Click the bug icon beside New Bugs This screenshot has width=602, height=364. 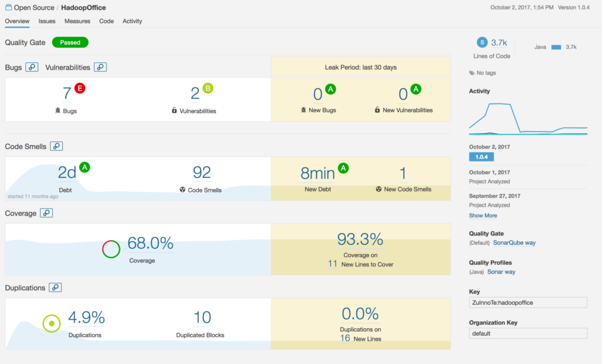pos(303,110)
